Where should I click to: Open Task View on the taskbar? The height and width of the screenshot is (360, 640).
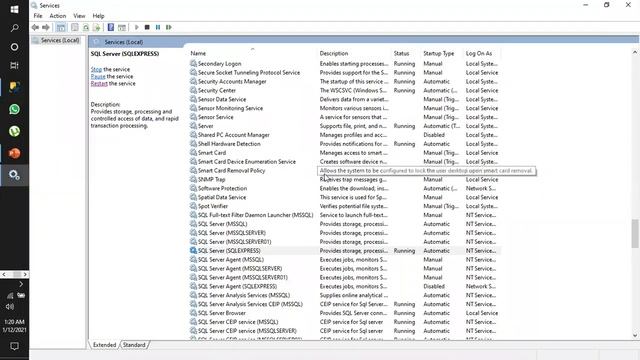(14, 65)
